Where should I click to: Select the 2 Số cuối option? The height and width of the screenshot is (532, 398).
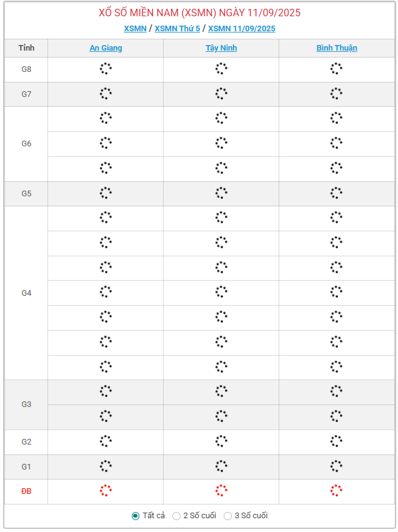pyautogui.click(x=176, y=516)
